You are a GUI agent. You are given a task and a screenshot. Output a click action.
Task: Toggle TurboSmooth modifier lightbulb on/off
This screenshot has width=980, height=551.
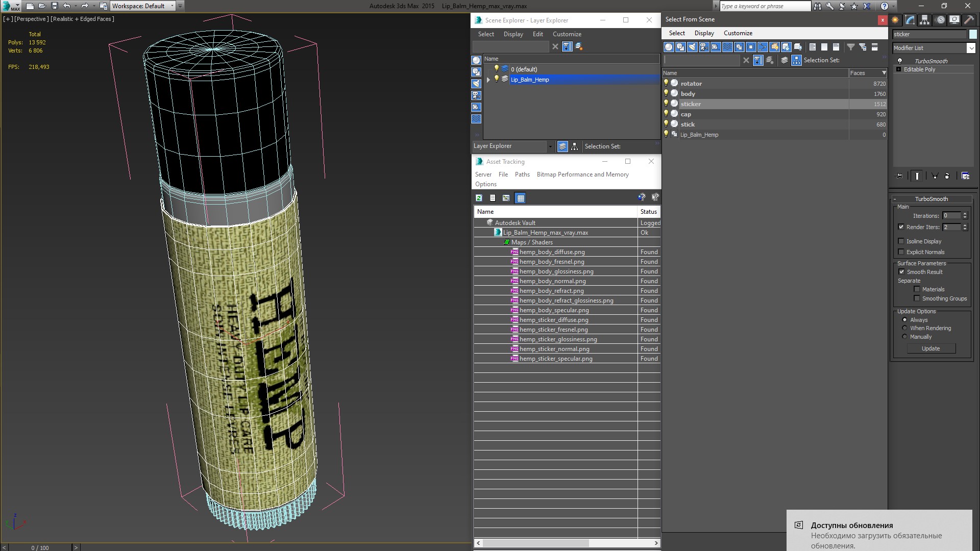pyautogui.click(x=900, y=61)
